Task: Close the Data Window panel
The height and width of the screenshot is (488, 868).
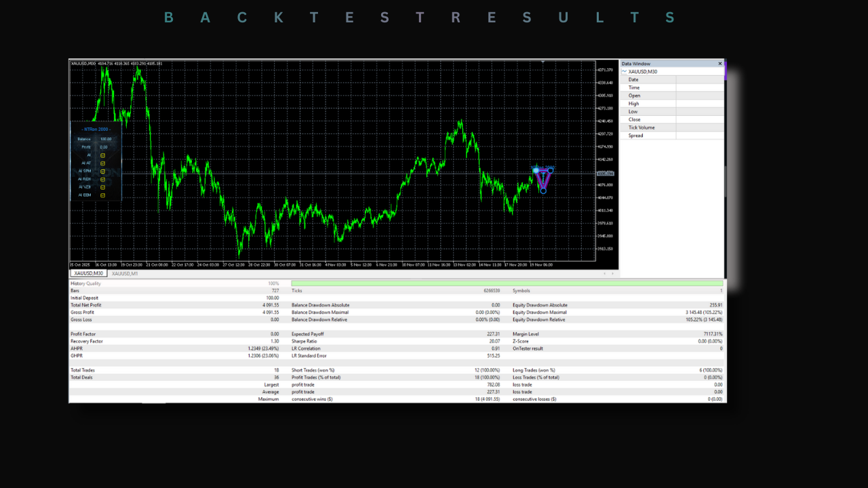Action: (x=720, y=64)
